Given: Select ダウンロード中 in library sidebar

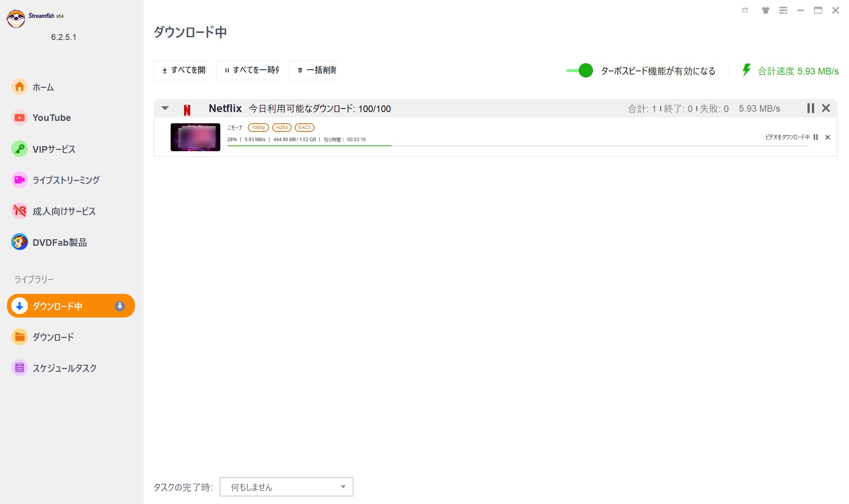Looking at the screenshot, I should coord(71,306).
